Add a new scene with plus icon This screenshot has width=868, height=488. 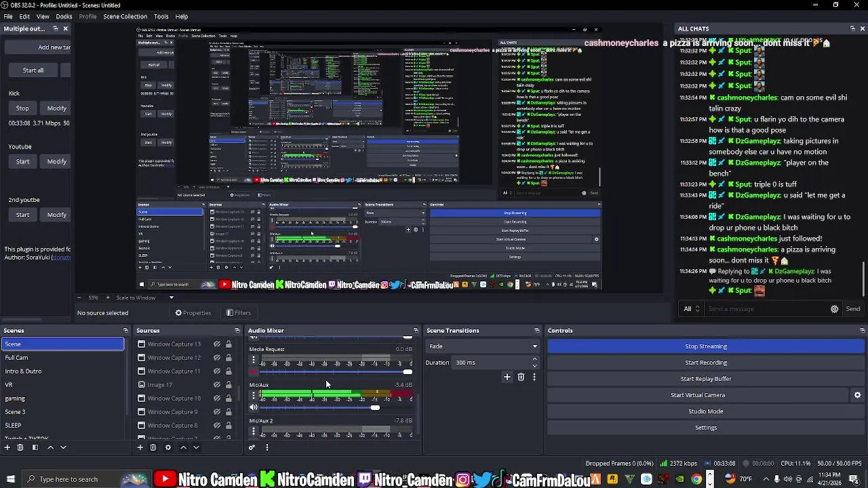[7, 447]
